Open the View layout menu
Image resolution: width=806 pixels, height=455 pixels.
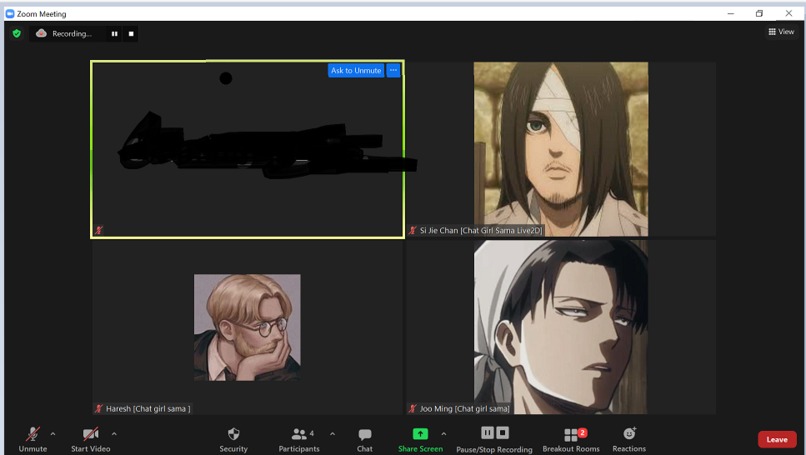pos(781,32)
